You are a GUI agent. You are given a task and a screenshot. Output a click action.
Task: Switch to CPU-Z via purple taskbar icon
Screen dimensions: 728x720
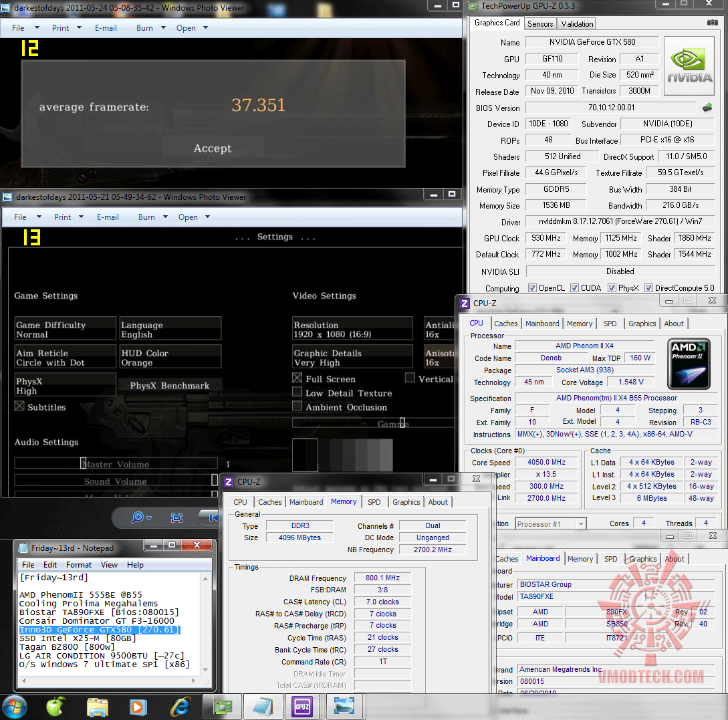[303, 707]
